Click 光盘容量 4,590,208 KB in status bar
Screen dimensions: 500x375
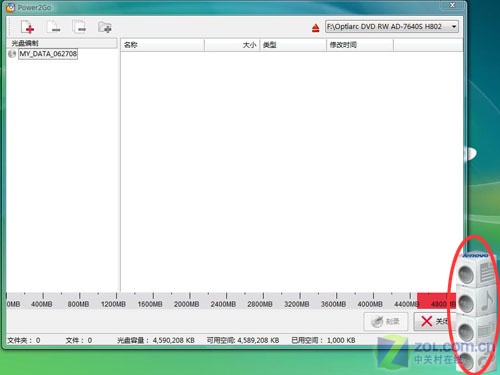(x=156, y=340)
